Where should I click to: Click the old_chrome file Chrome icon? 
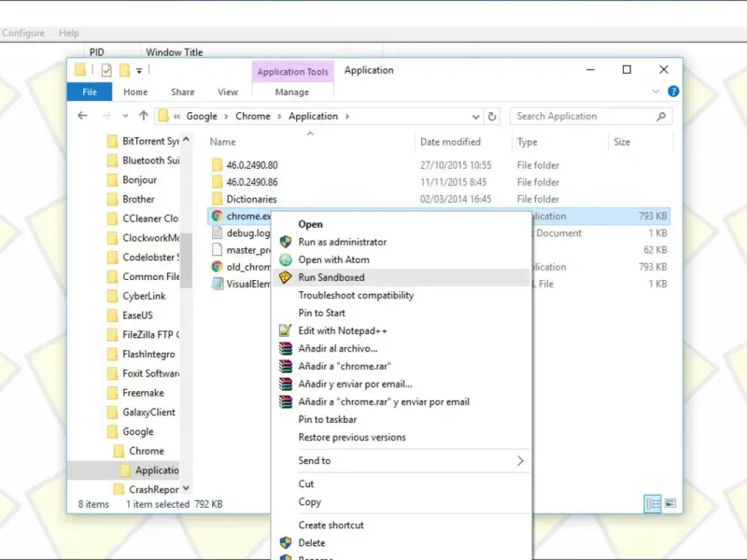(217, 267)
